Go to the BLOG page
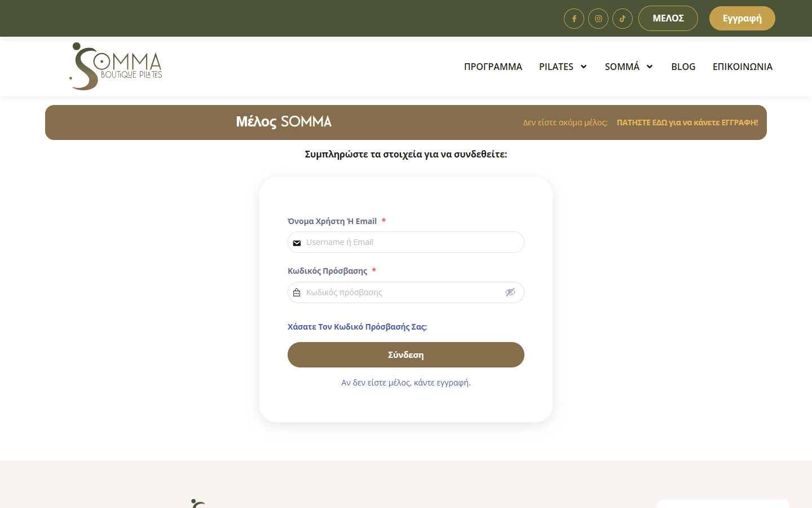 [x=683, y=67]
